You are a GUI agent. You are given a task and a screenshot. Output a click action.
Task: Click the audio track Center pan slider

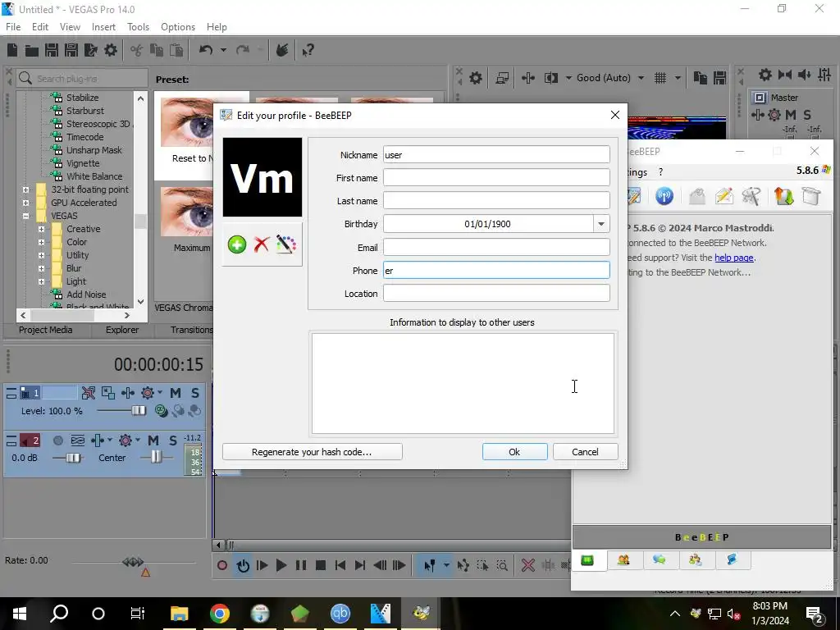coord(156,456)
